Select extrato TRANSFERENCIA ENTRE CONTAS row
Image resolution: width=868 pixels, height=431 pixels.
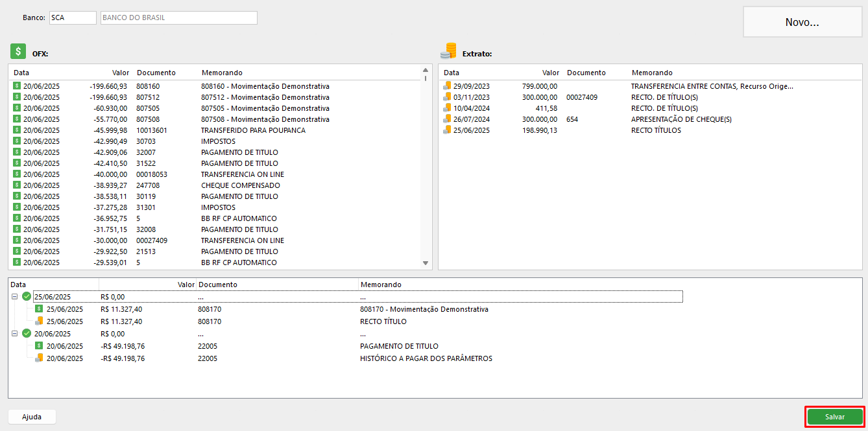(x=650, y=86)
